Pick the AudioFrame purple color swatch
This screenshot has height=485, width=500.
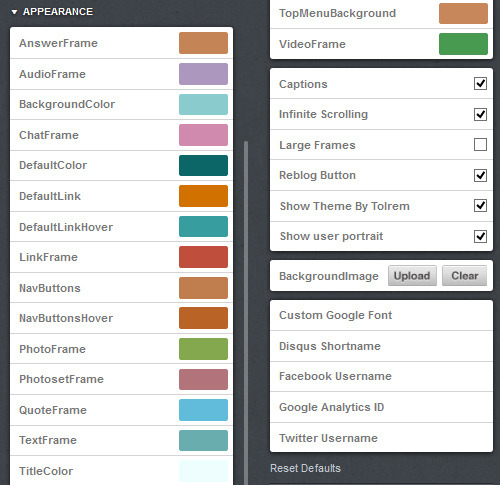click(x=203, y=74)
